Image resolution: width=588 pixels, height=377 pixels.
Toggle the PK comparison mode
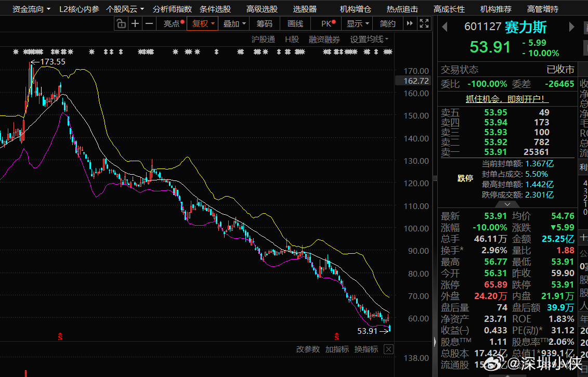click(x=328, y=23)
